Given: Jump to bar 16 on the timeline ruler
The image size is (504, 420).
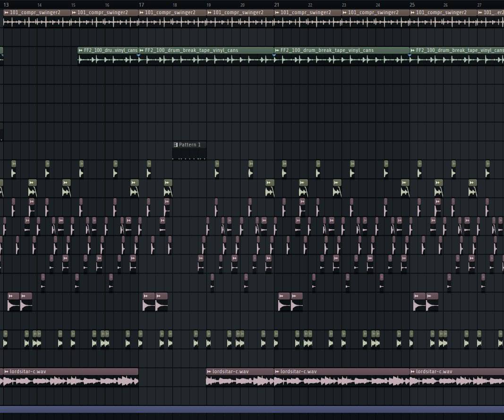Looking at the screenshot, I should click(107, 5).
